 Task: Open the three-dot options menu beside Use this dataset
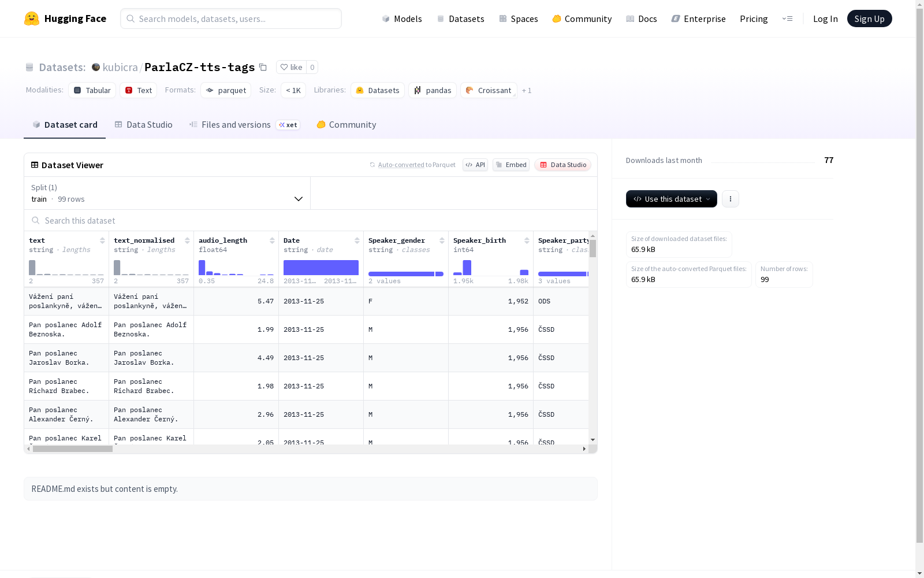point(731,199)
